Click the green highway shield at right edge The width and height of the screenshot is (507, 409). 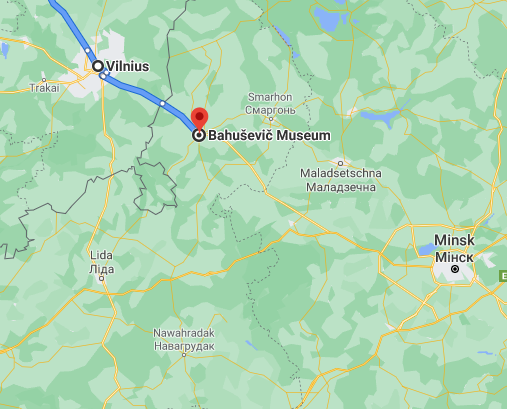tap(503, 276)
